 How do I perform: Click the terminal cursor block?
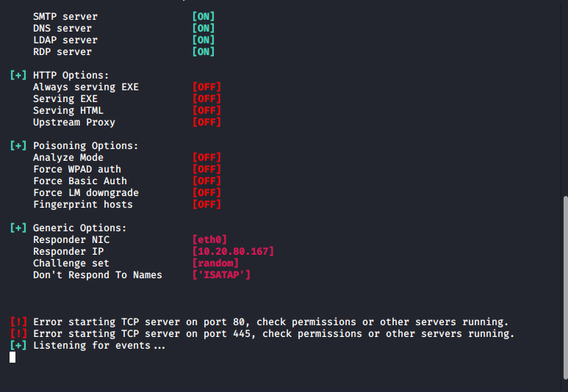pos(12,357)
